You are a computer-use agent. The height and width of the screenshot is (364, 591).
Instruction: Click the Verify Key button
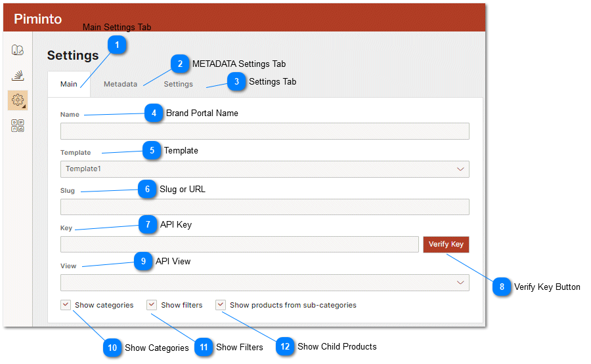coord(446,244)
